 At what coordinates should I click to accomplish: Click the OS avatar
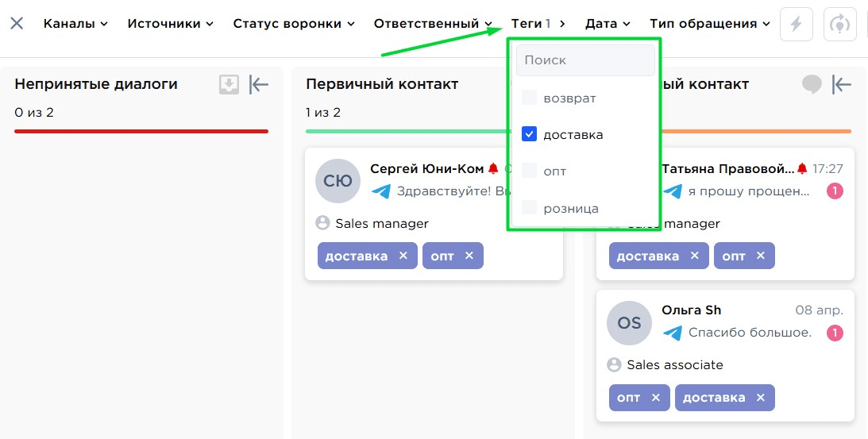630,323
